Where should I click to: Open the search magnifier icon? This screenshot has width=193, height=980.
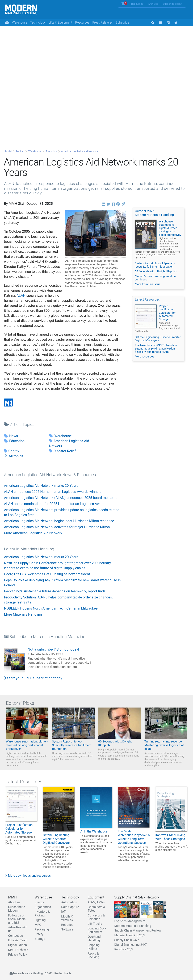pyautogui.click(x=153, y=23)
